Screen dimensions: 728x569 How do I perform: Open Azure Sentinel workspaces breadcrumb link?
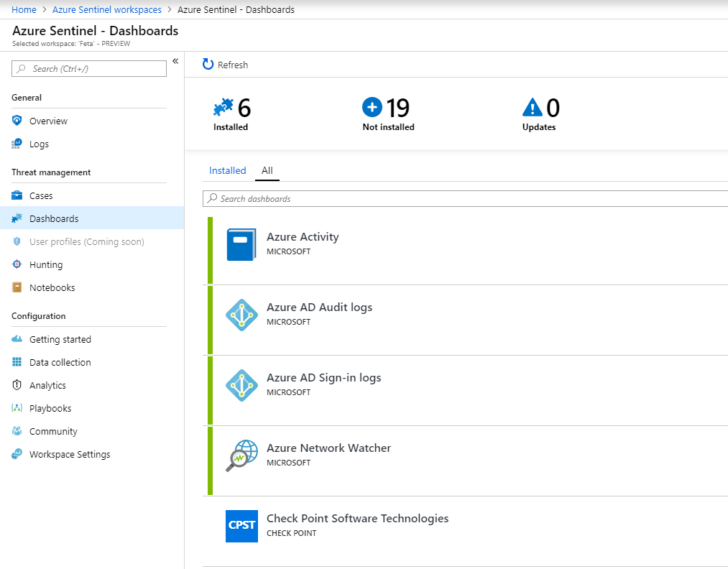pos(107,9)
